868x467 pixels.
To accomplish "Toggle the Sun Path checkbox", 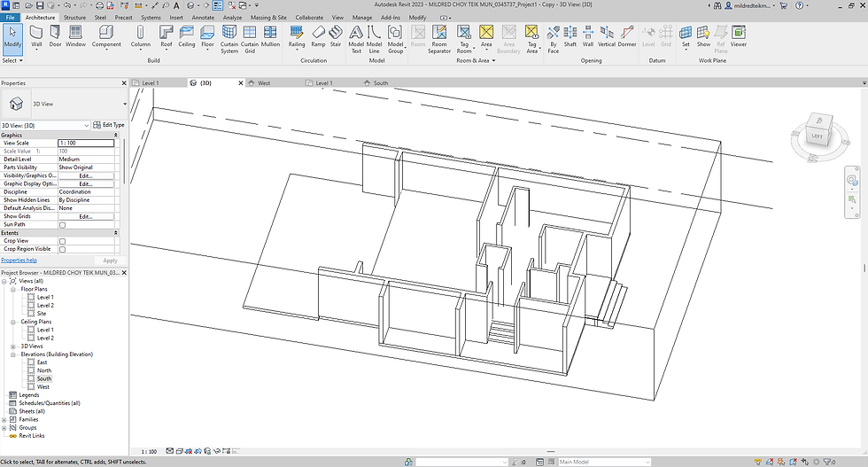I will pyautogui.click(x=63, y=225).
